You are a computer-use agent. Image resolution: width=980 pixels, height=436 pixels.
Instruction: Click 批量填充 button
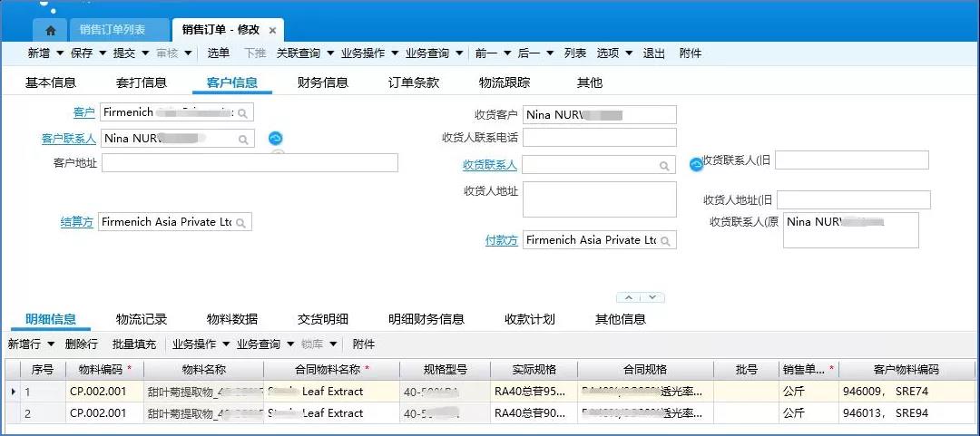click(134, 344)
